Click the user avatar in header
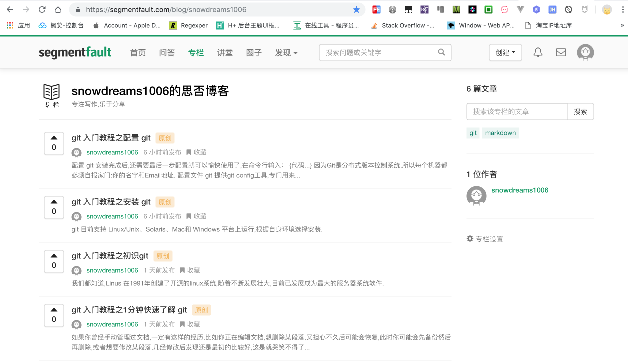The width and height of the screenshot is (628, 364). point(585,52)
